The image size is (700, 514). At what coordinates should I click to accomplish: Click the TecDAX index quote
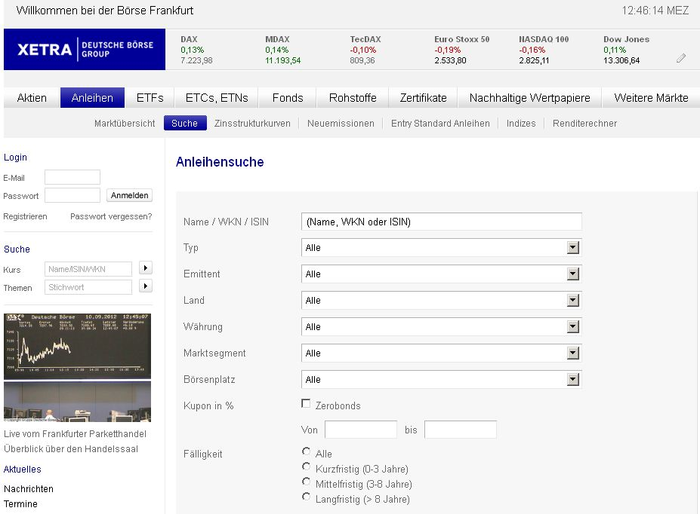(x=365, y=50)
